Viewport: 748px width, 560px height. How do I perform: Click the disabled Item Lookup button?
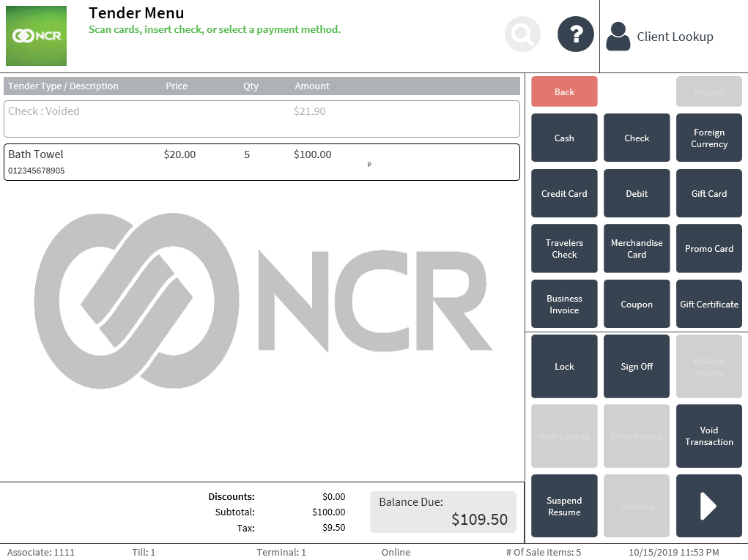click(x=564, y=436)
